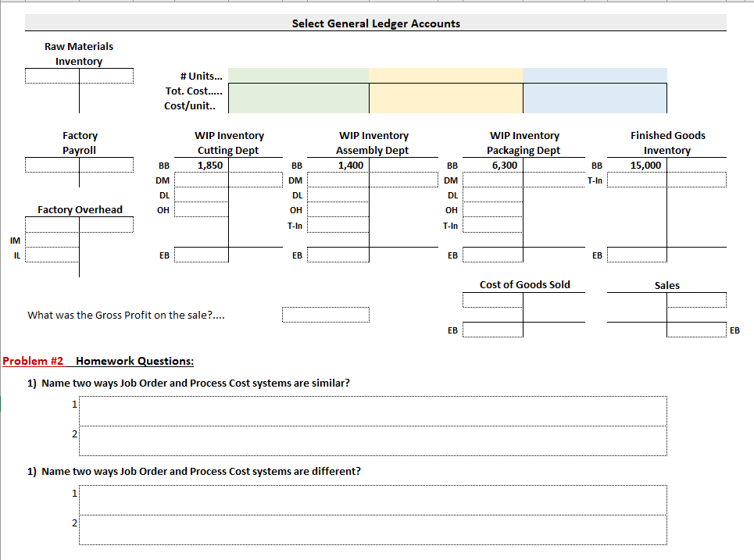Select the 'Cost of Goods Sold' label
The image size is (754, 560).
[x=524, y=284]
